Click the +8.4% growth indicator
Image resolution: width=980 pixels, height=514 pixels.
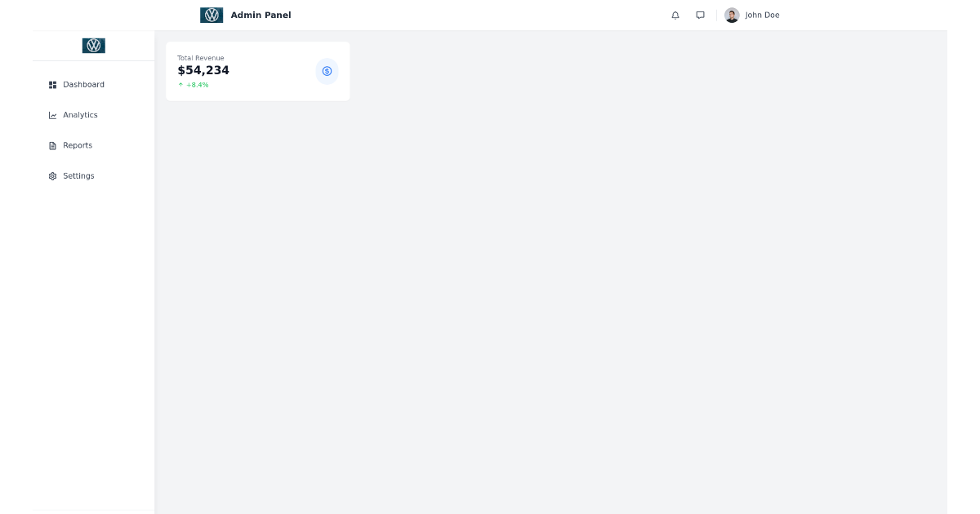coord(194,84)
